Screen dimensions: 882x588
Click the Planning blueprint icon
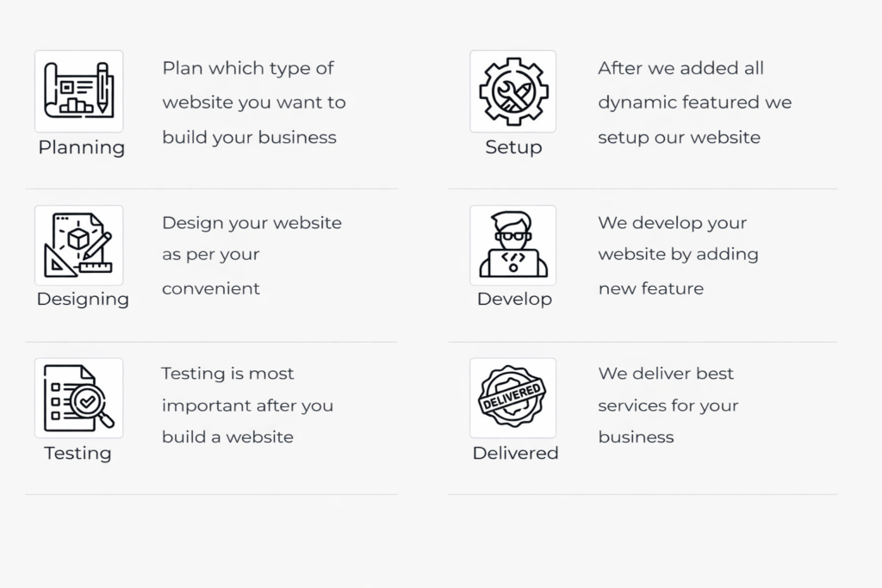coord(78,90)
